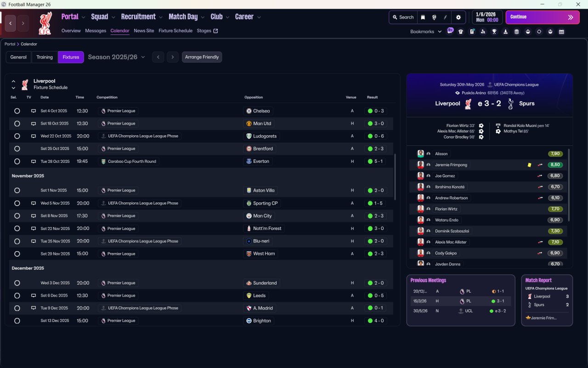Expand the Club menu dropdown
Viewport: 588px width, 368px height.
pos(227,17)
